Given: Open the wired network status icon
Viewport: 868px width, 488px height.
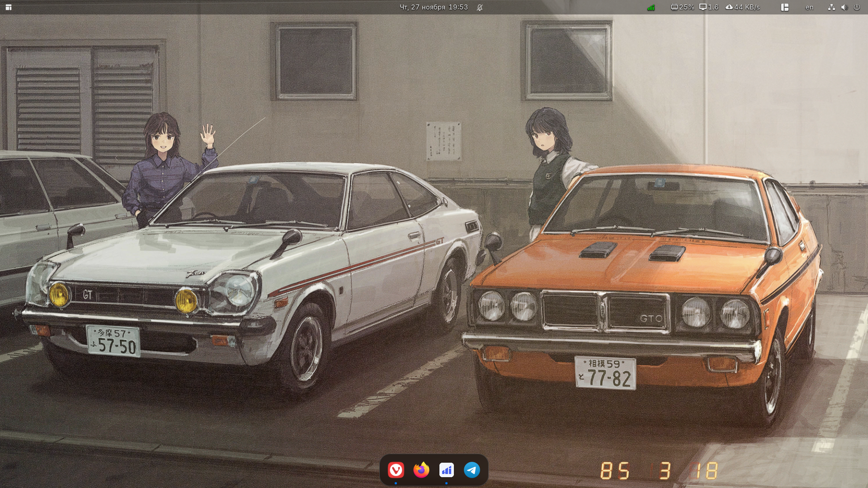Looking at the screenshot, I should point(831,7).
